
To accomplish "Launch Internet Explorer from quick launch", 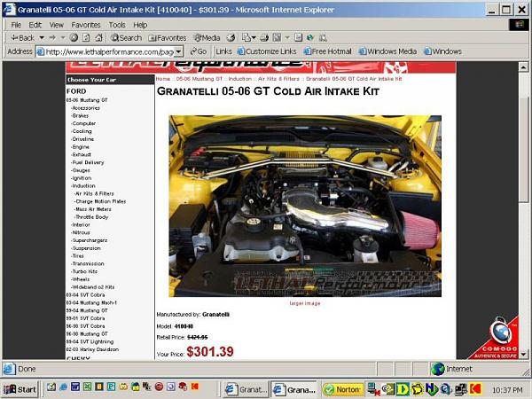I will [63, 387].
